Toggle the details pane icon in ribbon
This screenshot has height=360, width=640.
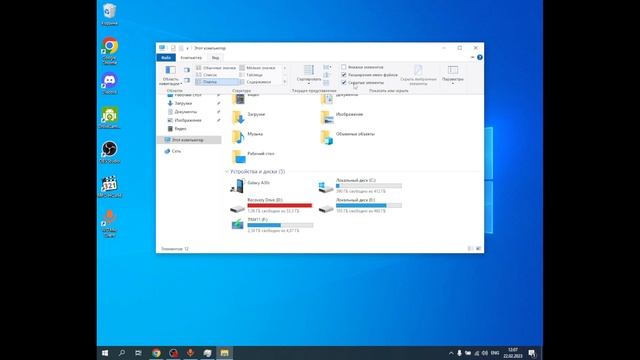[187, 80]
